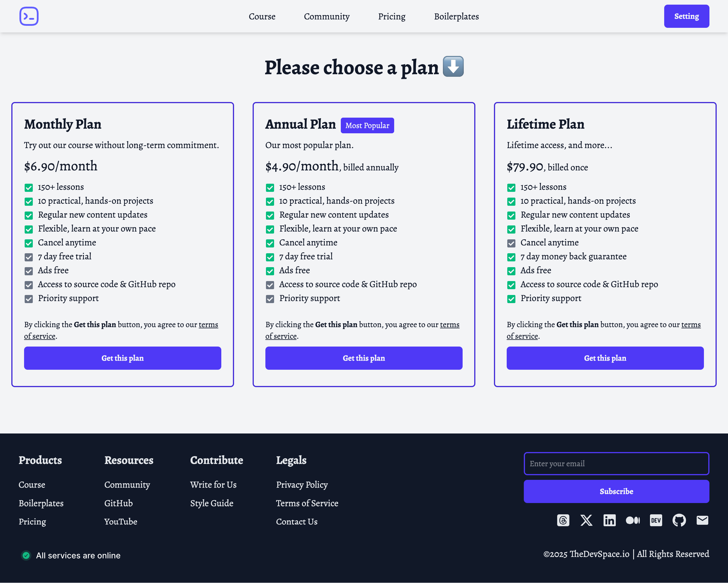Screen dimensions: 728x583
Task: Open the Threads social icon
Action: [563, 520]
